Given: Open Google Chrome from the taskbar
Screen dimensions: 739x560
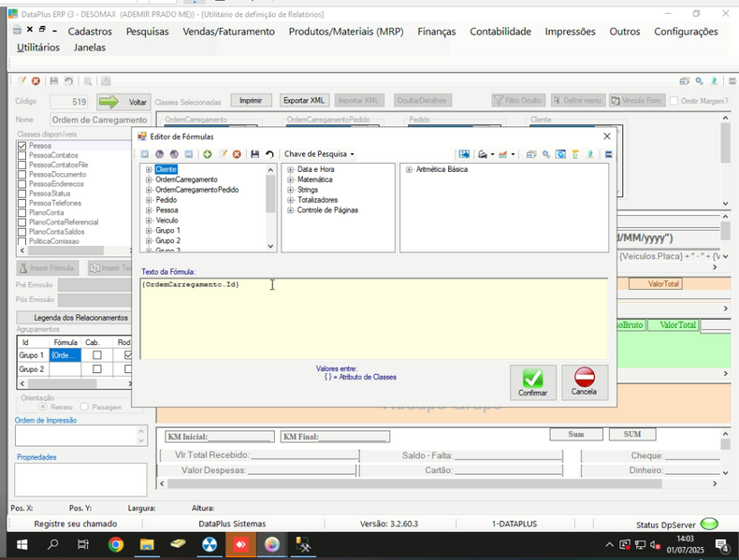Looking at the screenshot, I should tap(115, 545).
